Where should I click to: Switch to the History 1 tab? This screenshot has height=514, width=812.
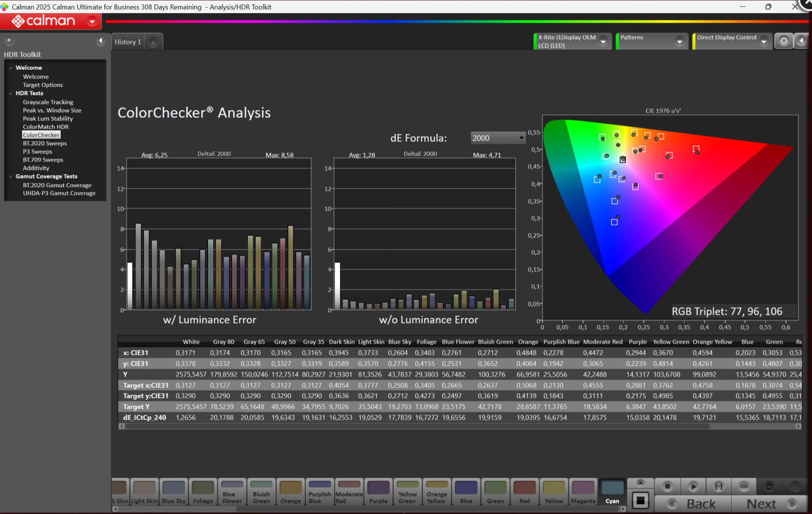(128, 42)
